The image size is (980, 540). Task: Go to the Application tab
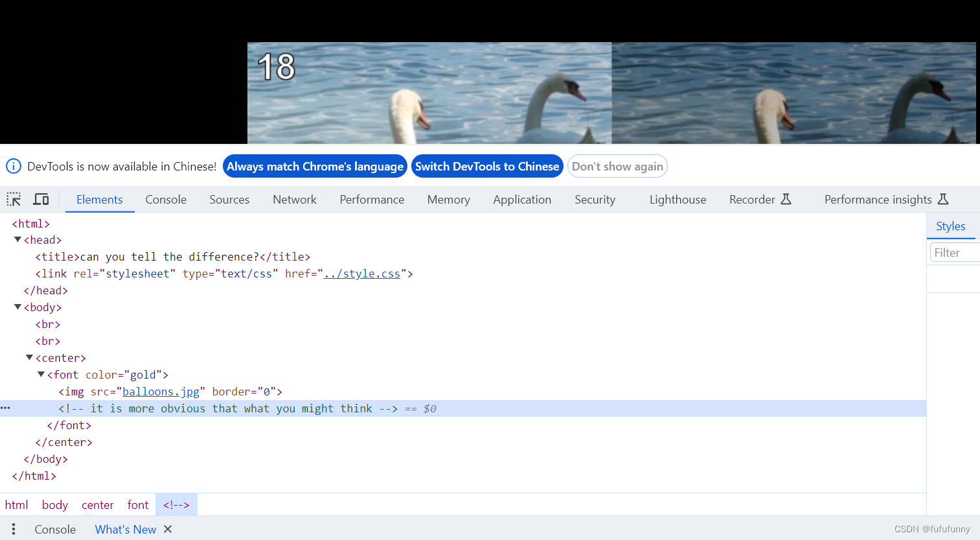click(x=522, y=200)
